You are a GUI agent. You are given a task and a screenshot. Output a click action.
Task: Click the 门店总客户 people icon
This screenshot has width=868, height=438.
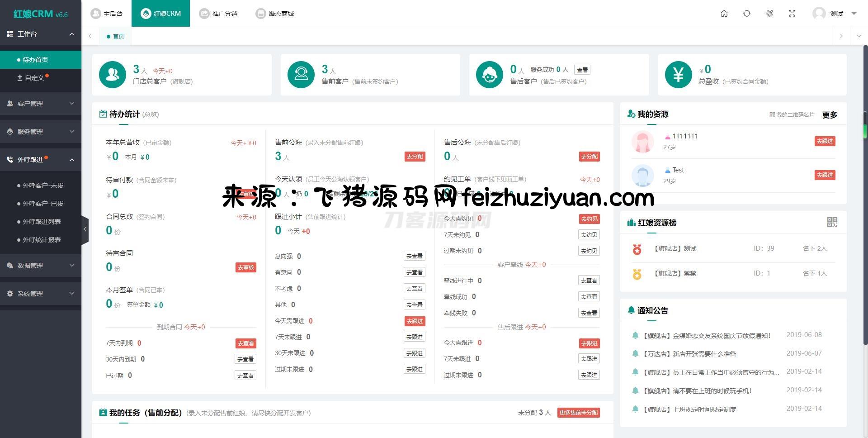112,75
